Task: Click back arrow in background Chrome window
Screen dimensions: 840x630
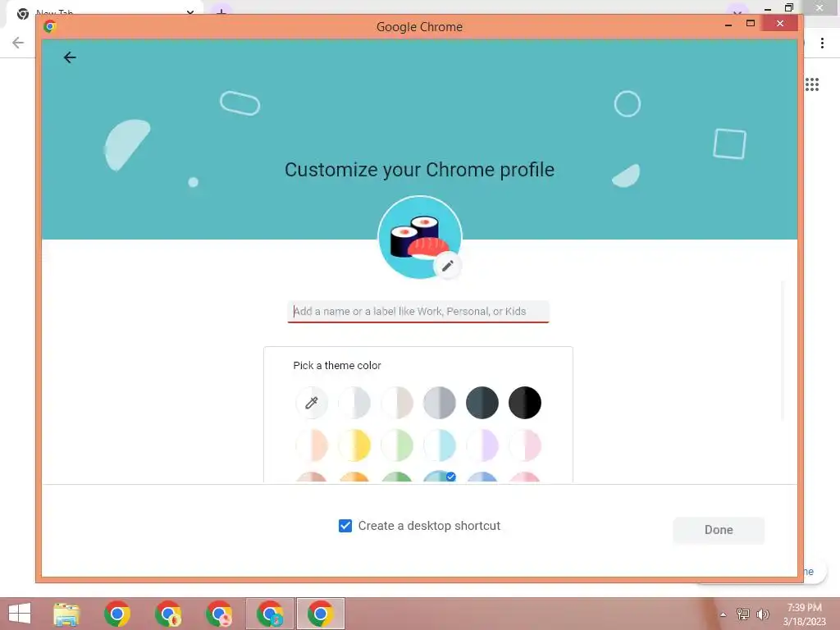Action: pyautogui.click(x=18, y=43)
